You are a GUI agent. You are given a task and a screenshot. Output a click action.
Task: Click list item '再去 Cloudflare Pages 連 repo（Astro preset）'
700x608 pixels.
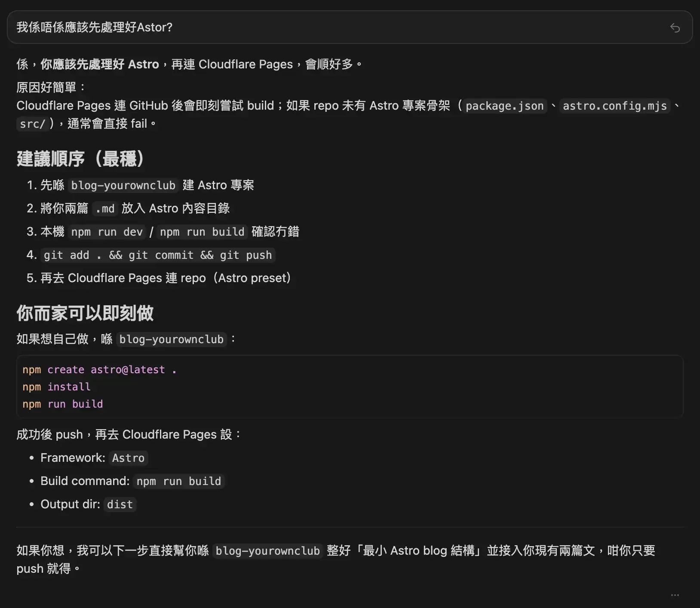click(x=166, y=278)
